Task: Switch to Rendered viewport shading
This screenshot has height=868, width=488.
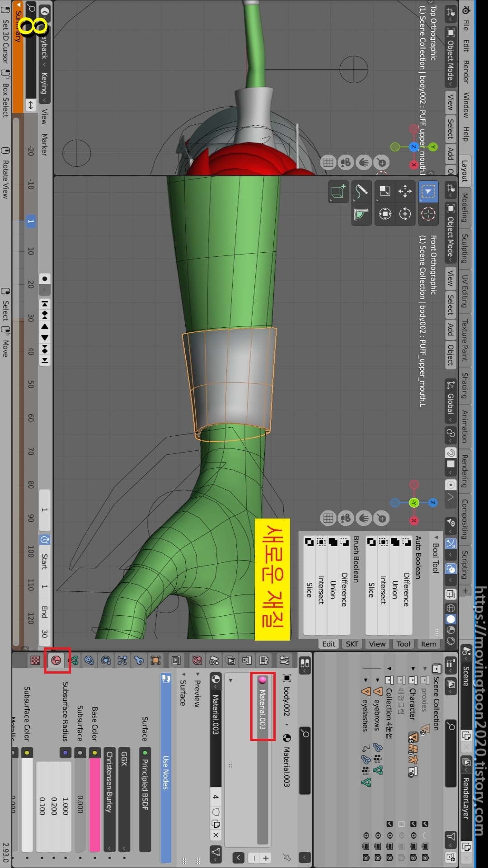Action: click(x=450, y=641)
